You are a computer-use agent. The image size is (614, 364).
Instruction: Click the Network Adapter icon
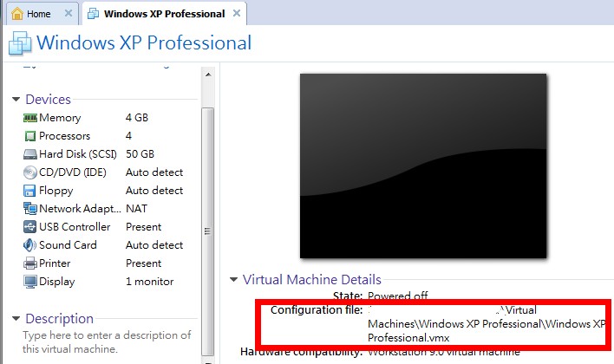[x=30, y=209]
